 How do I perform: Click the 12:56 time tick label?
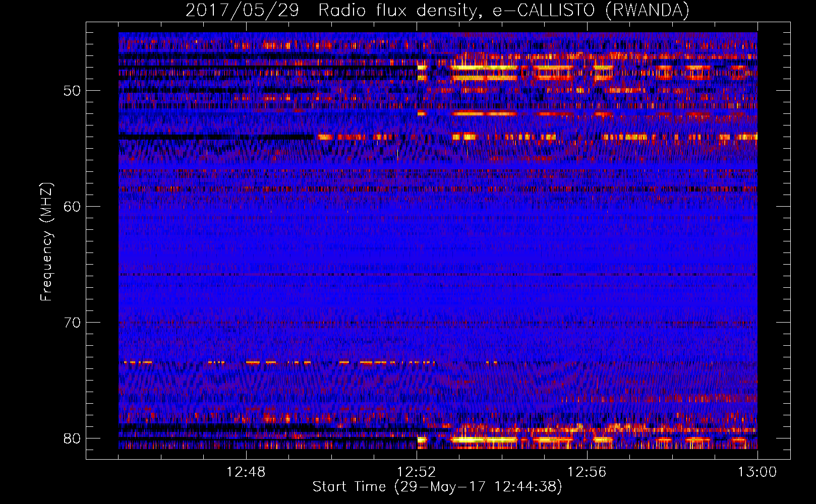(x=587, y=472)
